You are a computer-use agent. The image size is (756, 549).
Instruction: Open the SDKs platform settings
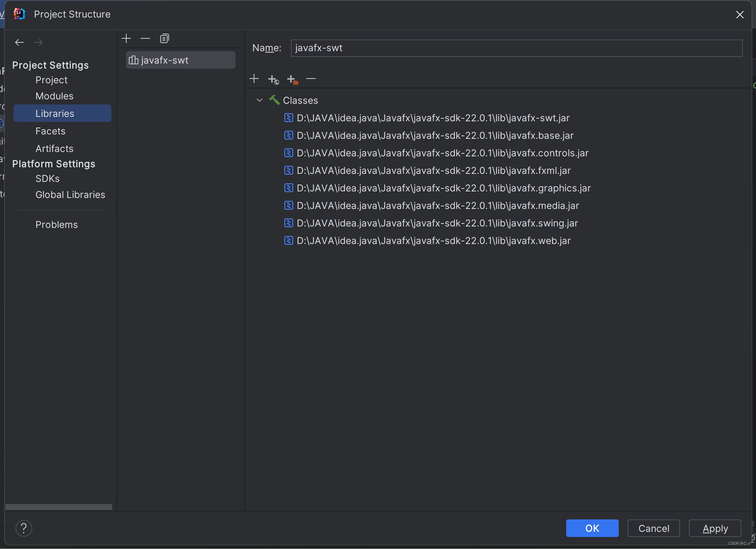point(47,179)
